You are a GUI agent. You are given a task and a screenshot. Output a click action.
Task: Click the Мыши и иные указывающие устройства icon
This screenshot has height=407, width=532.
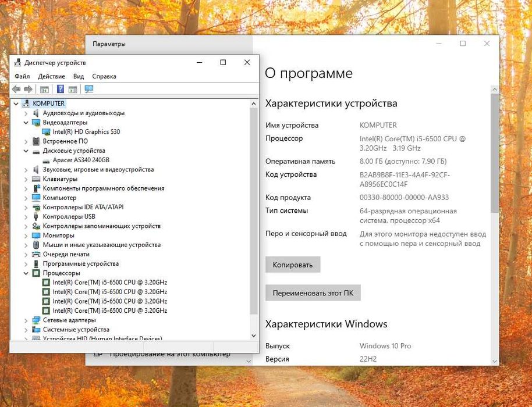tap(36, 245)
